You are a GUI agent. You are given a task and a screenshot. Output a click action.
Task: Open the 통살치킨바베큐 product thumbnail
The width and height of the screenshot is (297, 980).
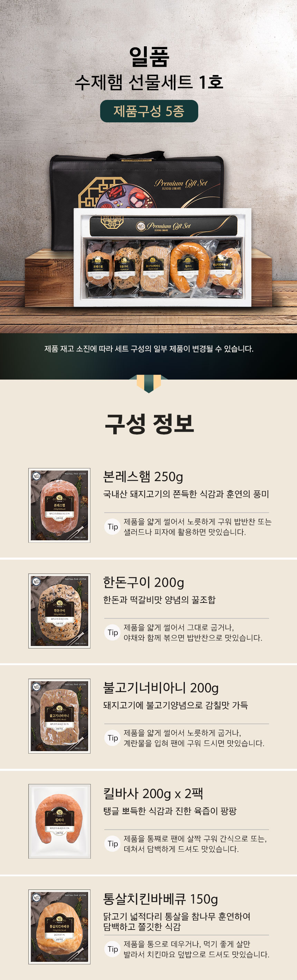click(59, 927)
